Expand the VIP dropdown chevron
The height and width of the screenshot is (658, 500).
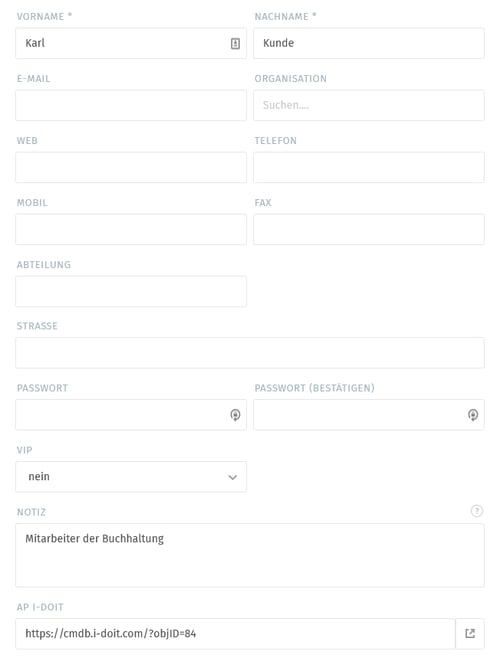coord(233,477)
